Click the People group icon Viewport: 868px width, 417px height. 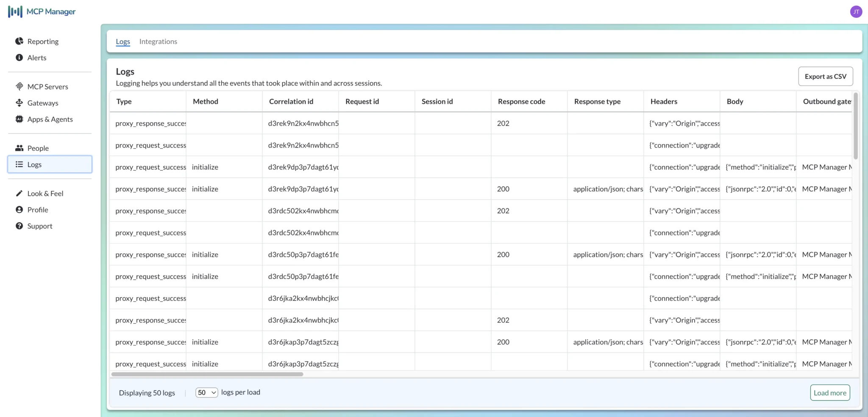click(x=19, y=148)
